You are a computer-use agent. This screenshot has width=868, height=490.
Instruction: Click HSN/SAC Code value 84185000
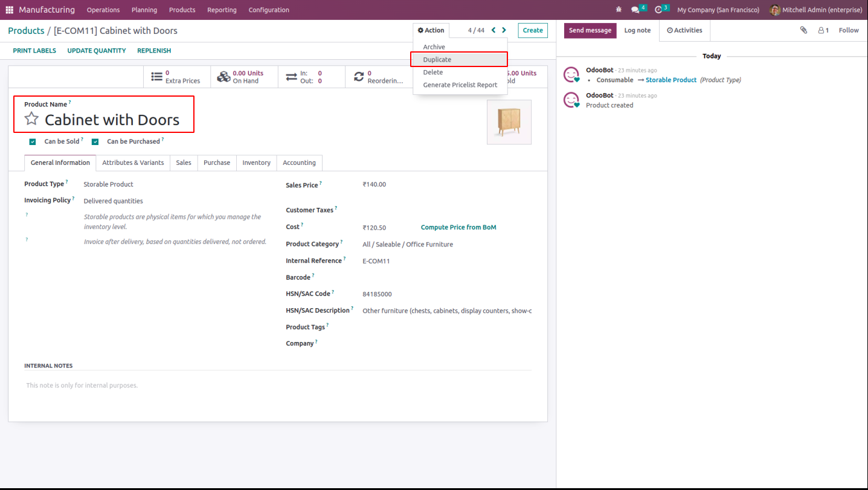point(377,294)
